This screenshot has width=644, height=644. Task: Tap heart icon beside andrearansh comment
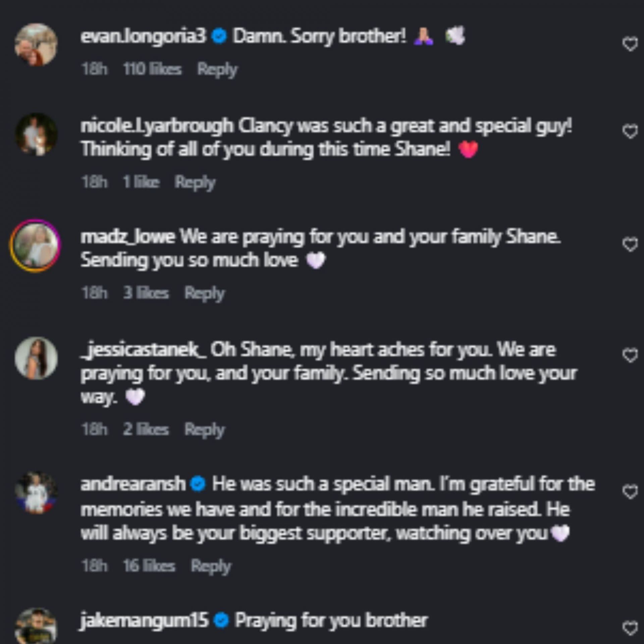click(x=630, y=492)
